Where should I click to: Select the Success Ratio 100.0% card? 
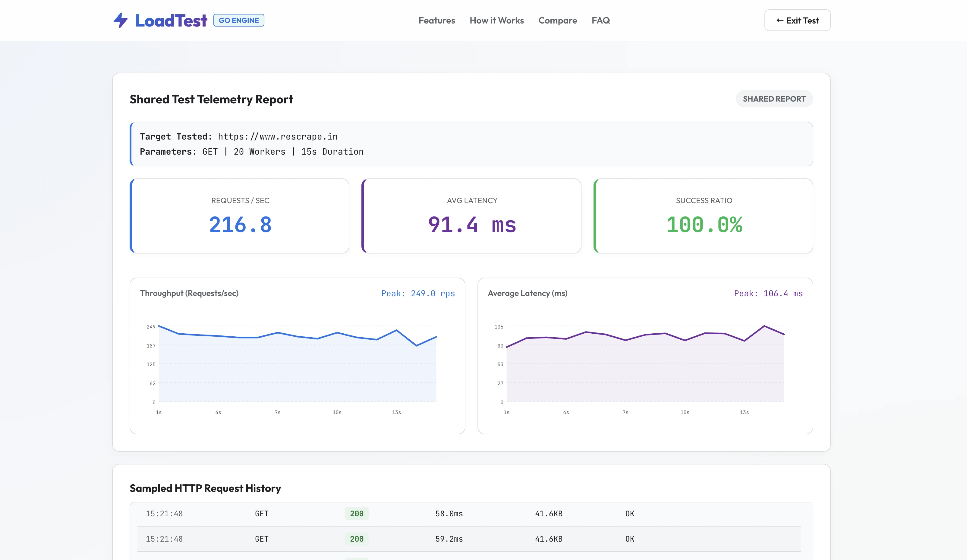[703, 216]
